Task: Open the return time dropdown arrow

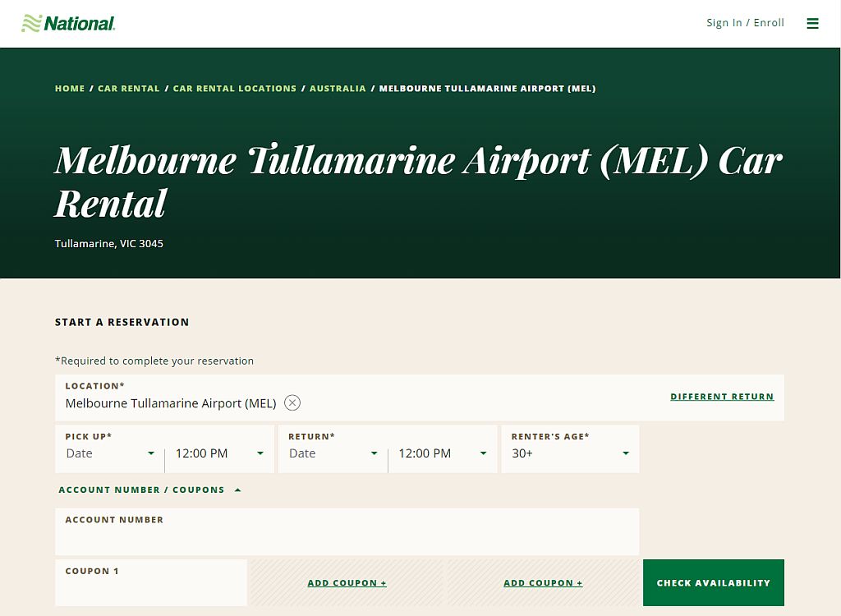Action: (483, 453)
